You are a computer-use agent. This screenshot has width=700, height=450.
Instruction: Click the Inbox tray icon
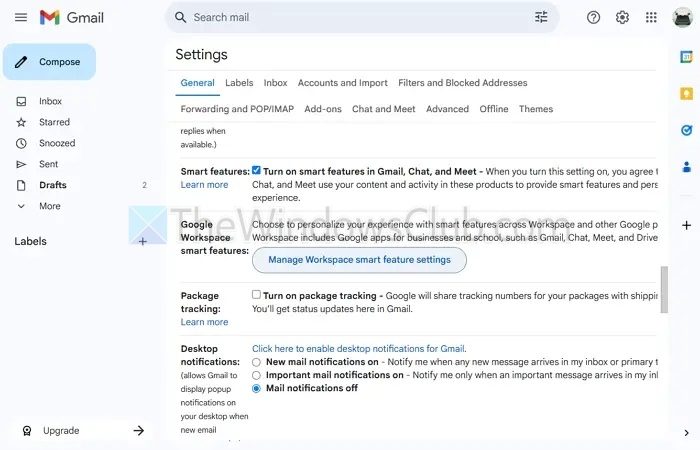click(x=21, y=101)
